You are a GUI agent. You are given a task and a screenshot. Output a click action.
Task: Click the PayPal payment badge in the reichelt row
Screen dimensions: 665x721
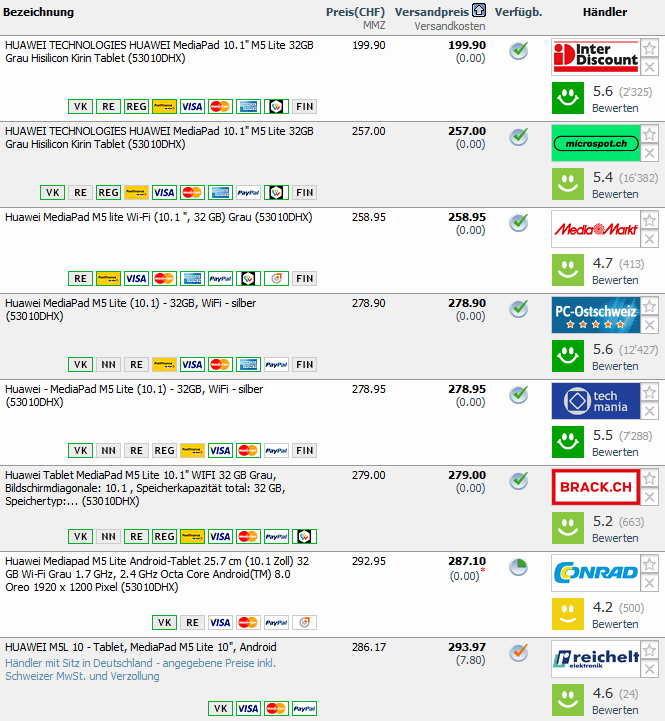click(304, 709)
